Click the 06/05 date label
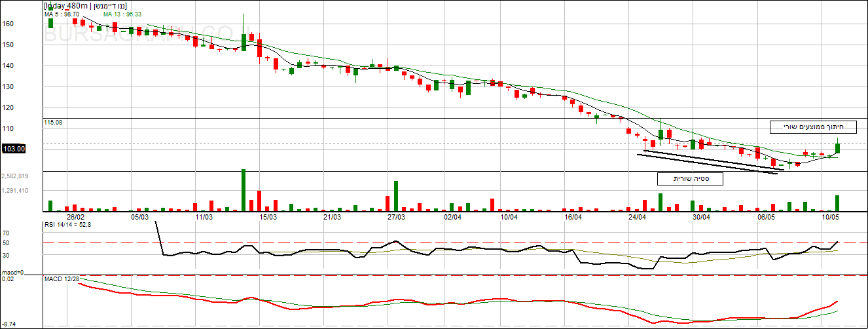 pos(765,216)
